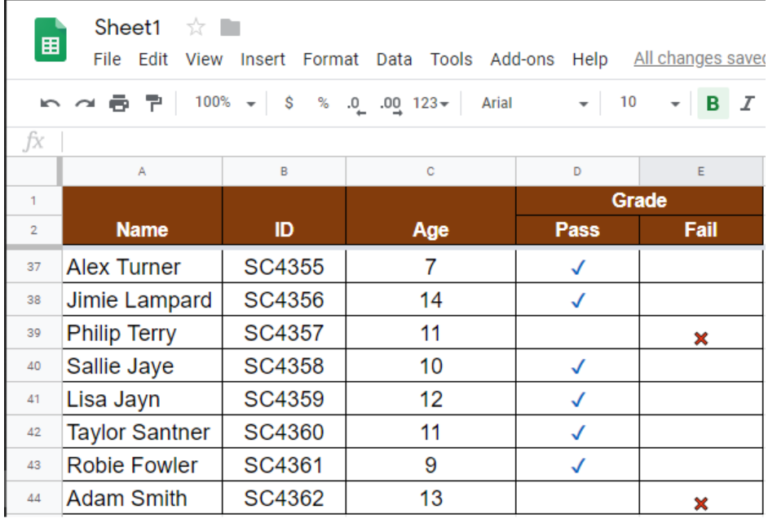Open the Help menu
The image size is (768, 519).
[590, 59]
